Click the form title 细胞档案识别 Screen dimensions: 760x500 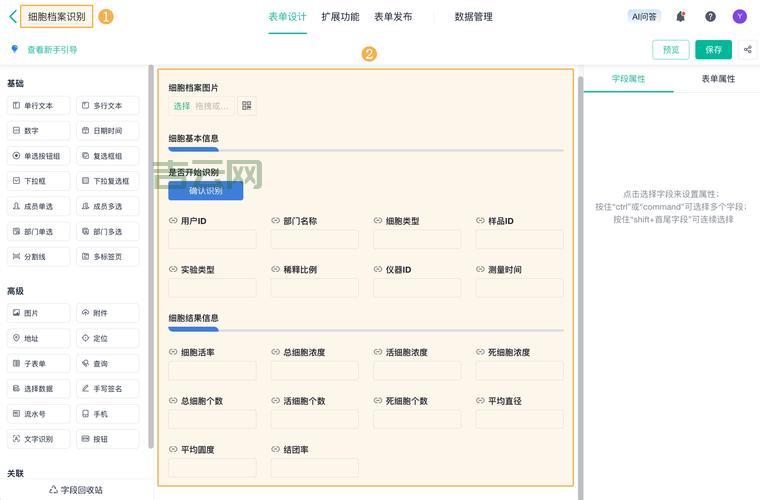(x=57, y=16)
